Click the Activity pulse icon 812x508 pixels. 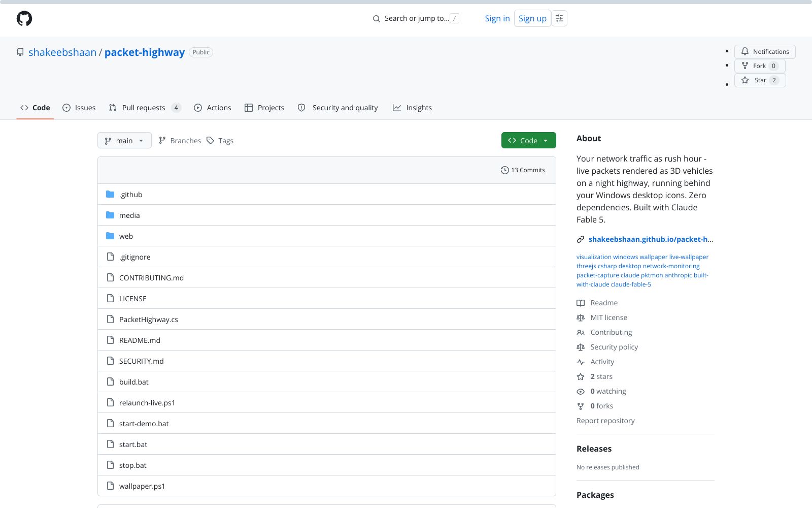[581, 362]
